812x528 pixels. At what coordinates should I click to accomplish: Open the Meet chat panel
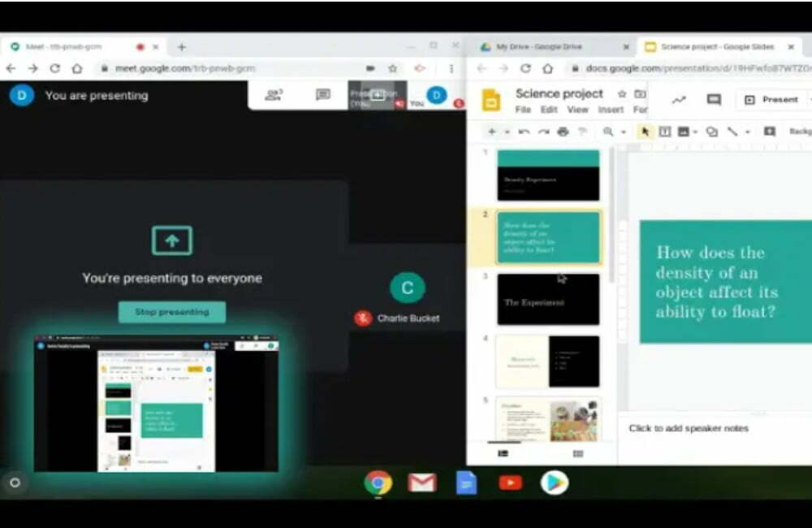(x=322, y=95)
